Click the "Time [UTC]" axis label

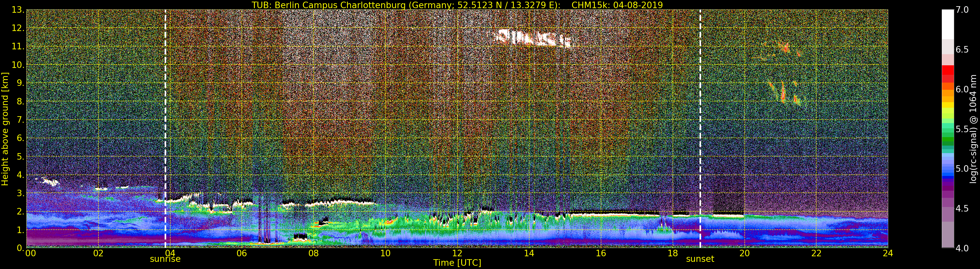pyautogui.click(x=457, y=262)
